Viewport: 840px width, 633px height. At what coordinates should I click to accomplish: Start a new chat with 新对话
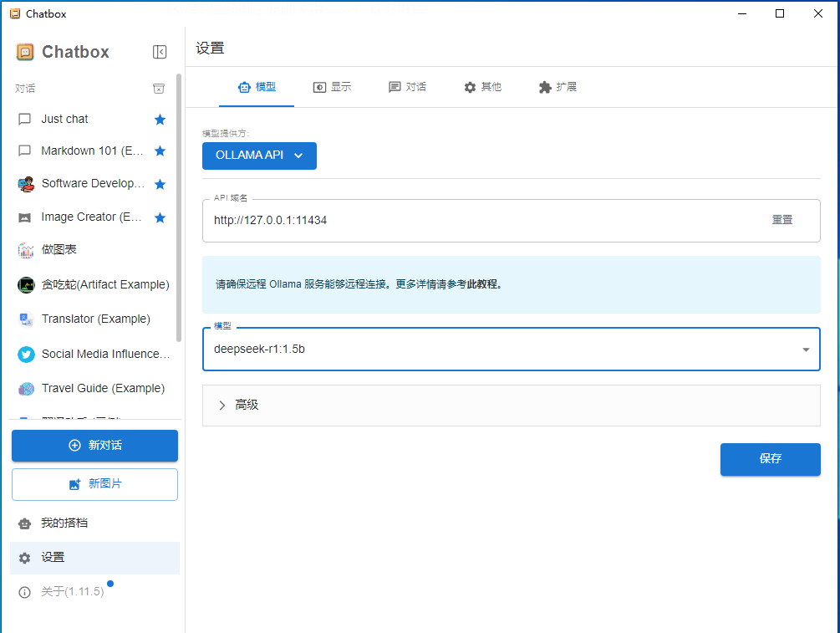[94, 446]
